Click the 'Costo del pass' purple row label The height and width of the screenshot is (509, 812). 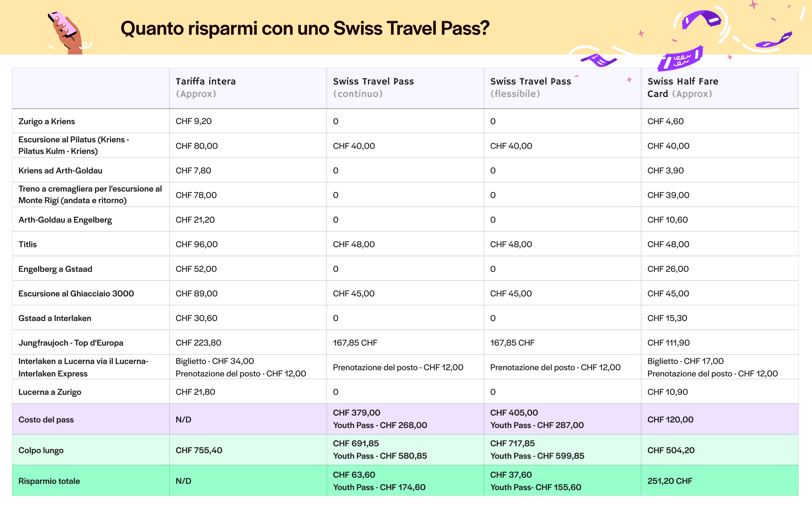pos(46,420)
